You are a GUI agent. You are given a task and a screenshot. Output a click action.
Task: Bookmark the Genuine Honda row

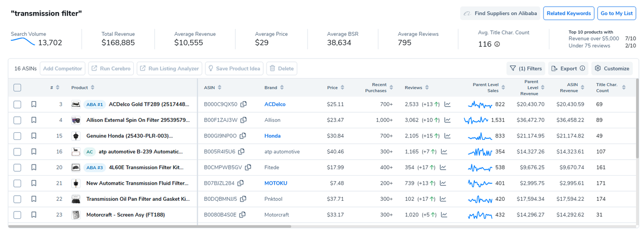point(34,136)
